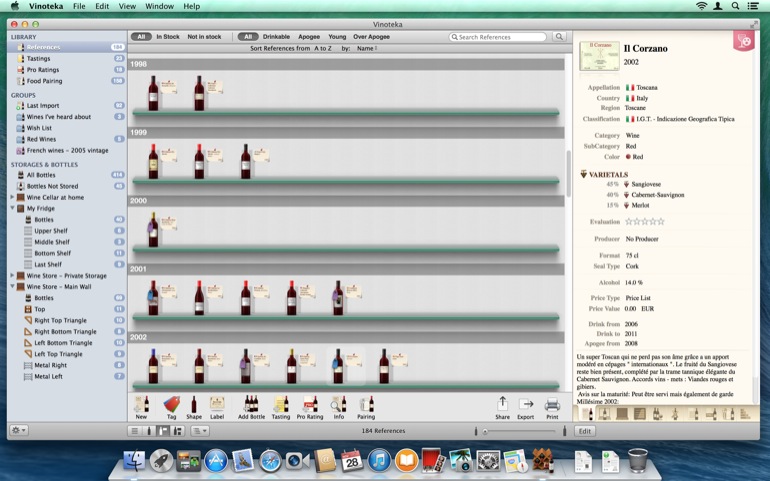This screenshot has height=481, width=770.
Task: Toggle the Young maturity filter
Action: pyautogui.click(x=337, y=37)
